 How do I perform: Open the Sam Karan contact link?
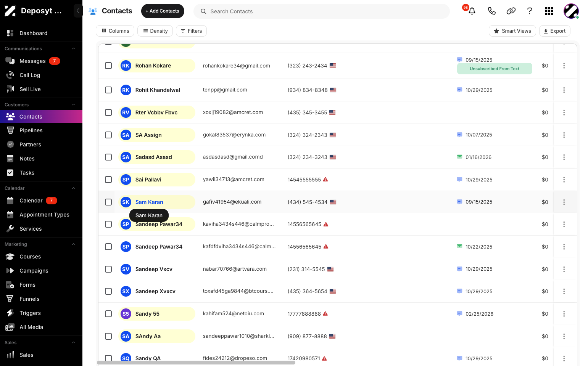149,202
